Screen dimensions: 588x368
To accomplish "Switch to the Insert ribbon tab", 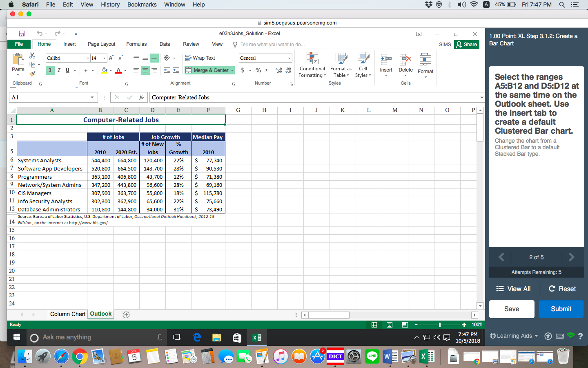I will point(69,44).
